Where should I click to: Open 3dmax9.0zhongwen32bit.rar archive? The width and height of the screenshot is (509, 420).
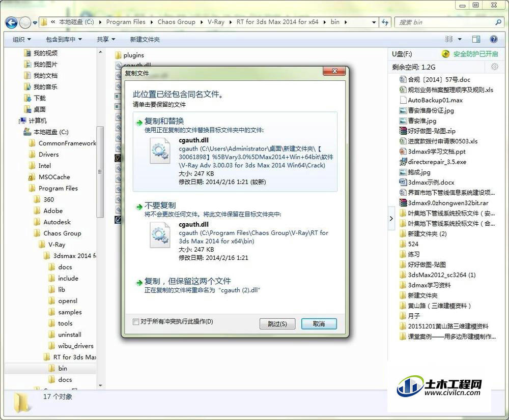[x=448, y=203]
